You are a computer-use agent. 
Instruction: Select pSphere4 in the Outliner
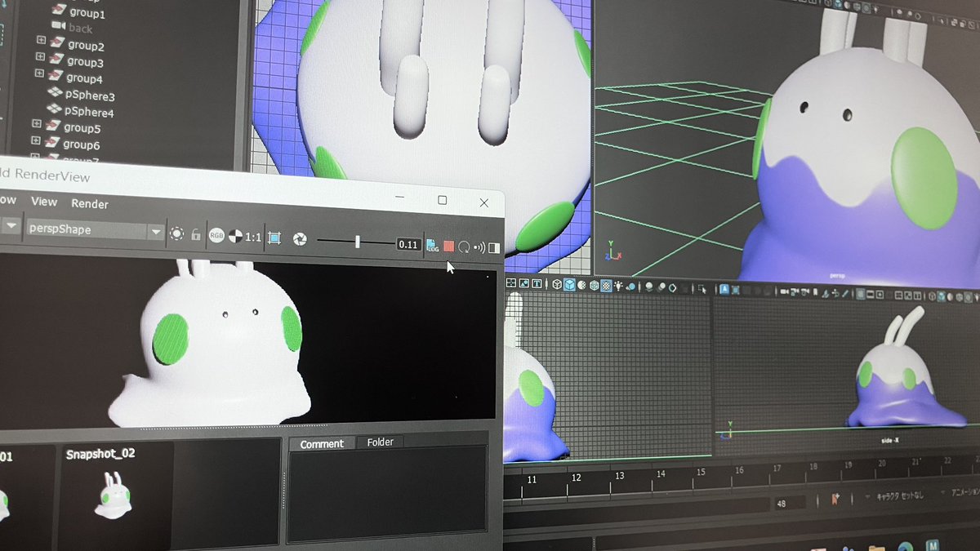[89, 112]
